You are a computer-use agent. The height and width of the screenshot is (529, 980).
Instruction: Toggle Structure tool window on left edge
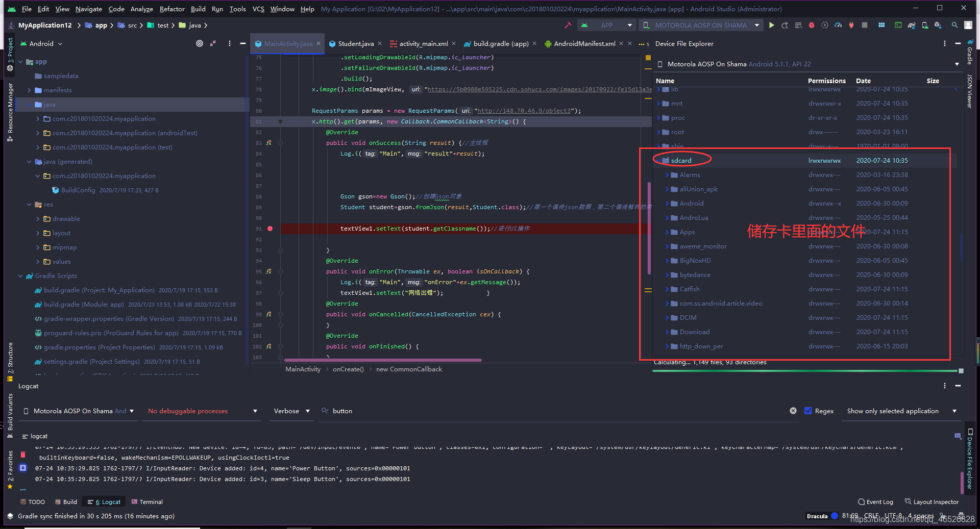click(x=10, y=362)
